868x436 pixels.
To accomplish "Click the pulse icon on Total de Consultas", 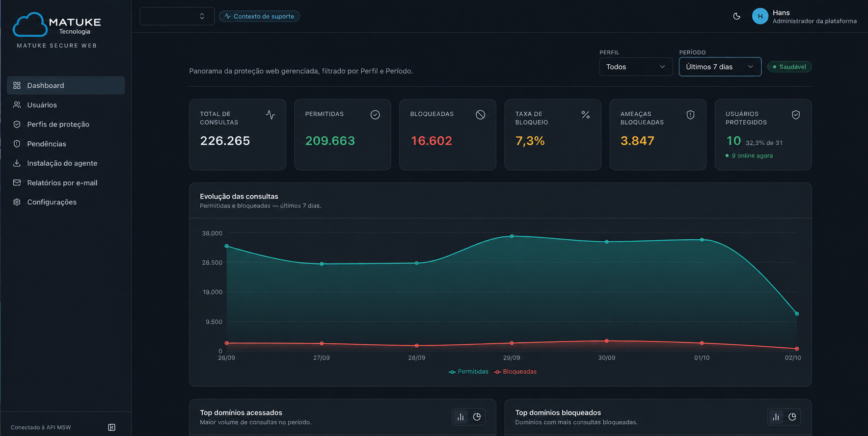I will [270, 115].
